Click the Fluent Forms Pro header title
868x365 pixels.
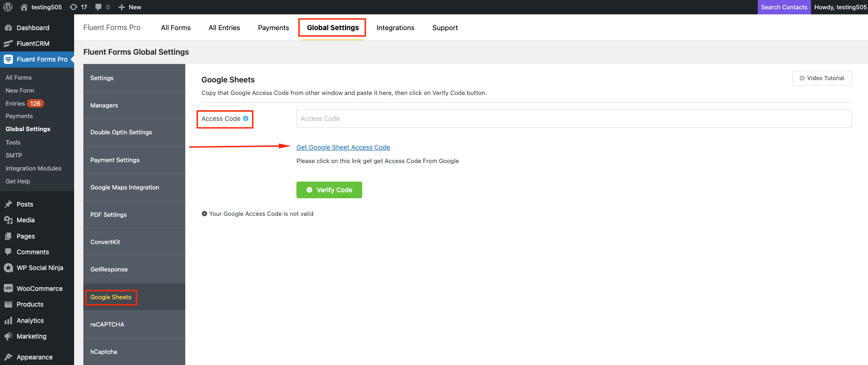[x=112, y=27]
